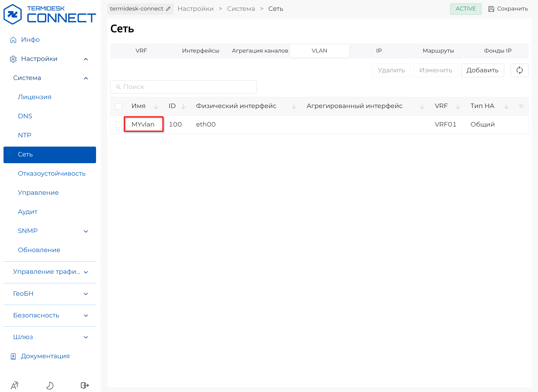The height and width of the screenshot is (392, 538).
Task: Expand the Безопасность section
Action: pos(86,316)
